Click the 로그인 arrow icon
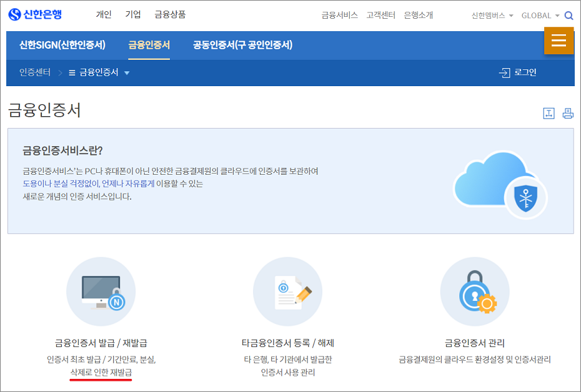The width and height of the screenshot is (581, 392). tap(505, 73)
